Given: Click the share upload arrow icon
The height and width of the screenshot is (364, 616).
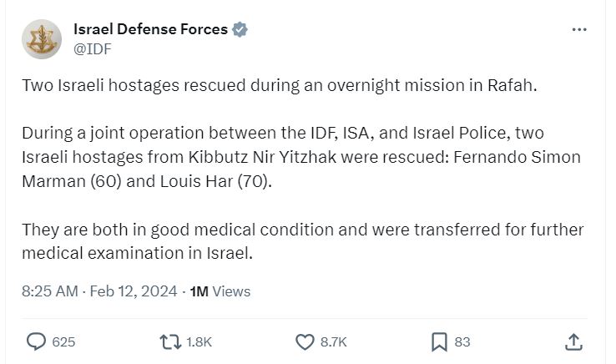Looking at the screenshot, I should 573,341.
